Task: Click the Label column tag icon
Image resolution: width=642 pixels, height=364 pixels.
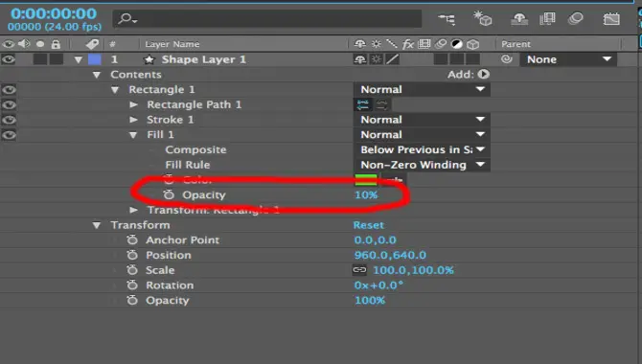Action: (92, 44)
